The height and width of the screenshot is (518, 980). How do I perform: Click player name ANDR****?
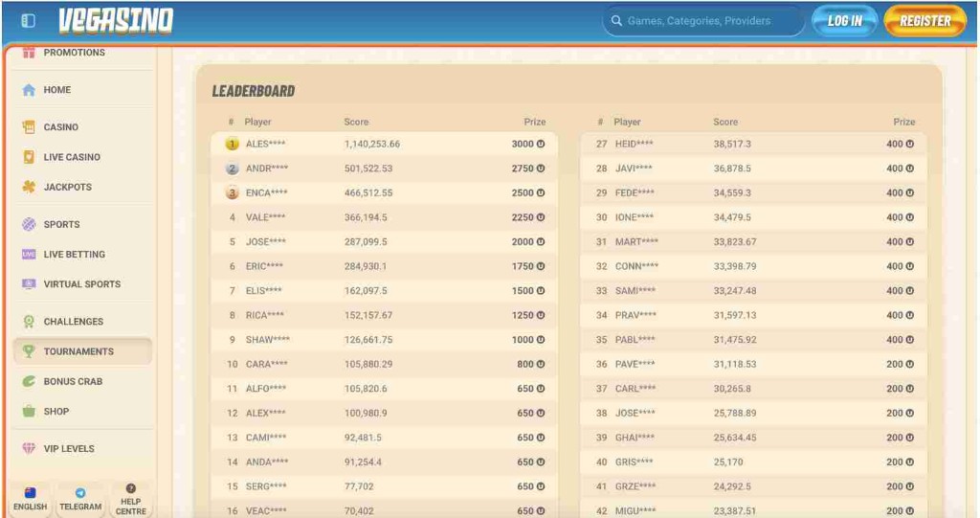coord(267,169)
